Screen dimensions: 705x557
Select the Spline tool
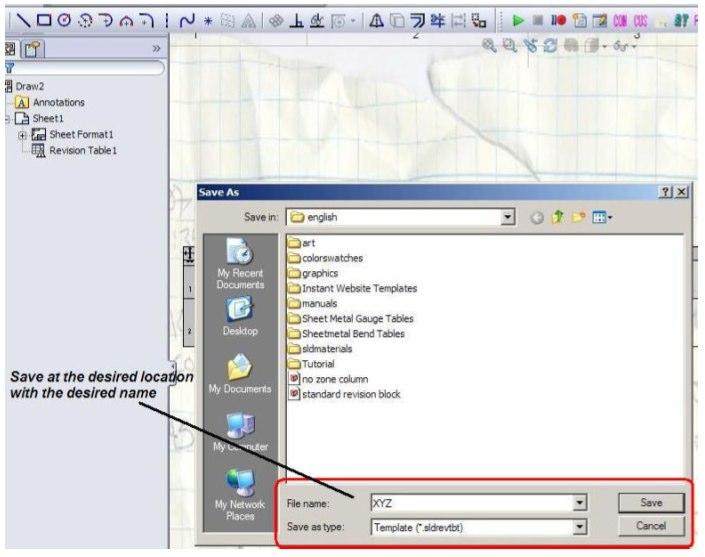[x=187, y=20]
